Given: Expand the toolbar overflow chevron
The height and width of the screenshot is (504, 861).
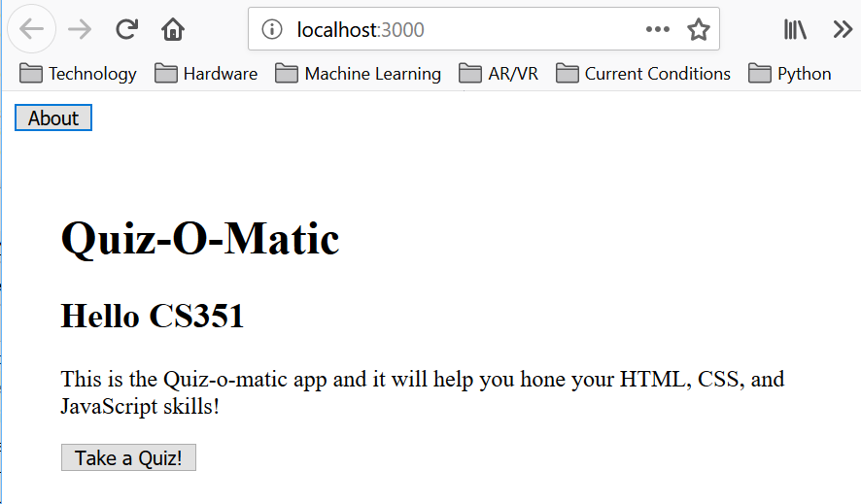Looking at the screenshot, I should click(843, 29).
